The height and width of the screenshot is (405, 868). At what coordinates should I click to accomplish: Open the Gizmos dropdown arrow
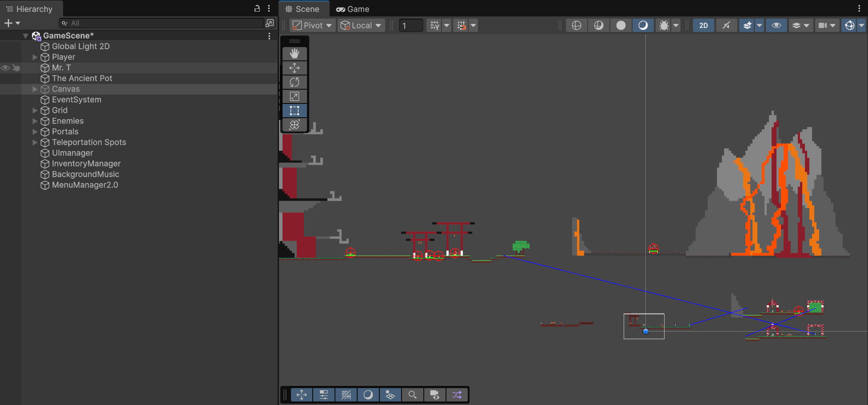pyautogui.click(x=861, y=25)
